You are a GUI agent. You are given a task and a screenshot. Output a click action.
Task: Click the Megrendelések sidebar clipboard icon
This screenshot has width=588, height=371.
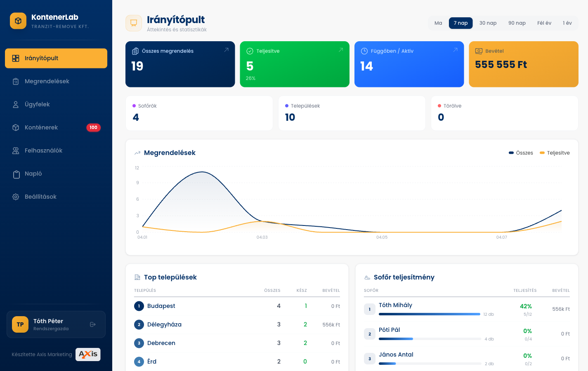(16, 82)
